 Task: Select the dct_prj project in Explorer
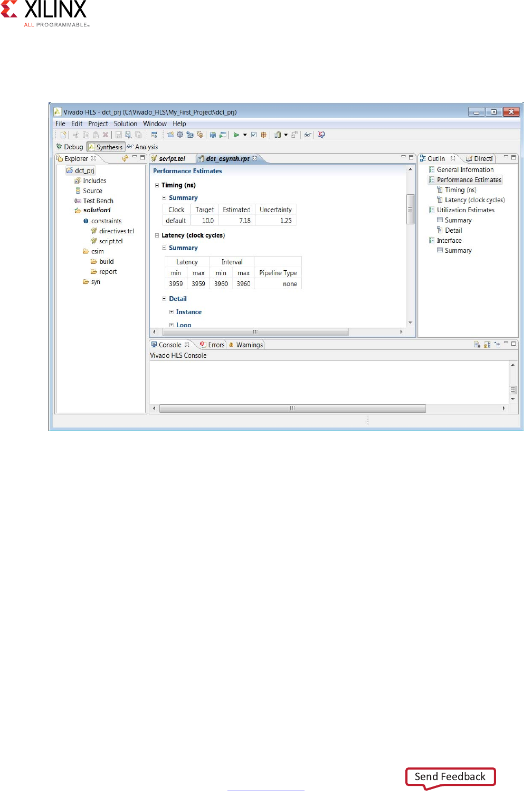pos(81,170)
